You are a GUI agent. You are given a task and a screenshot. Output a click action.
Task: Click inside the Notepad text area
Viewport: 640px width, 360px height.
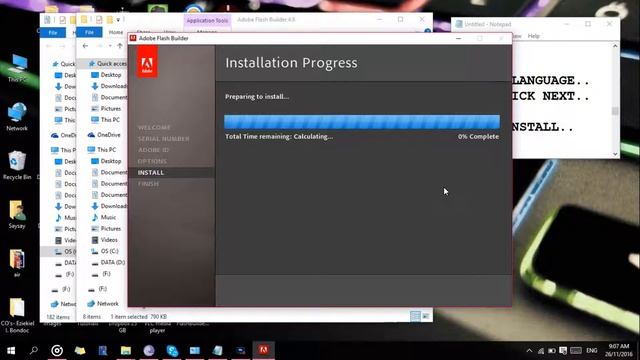[x=562, y=100]
